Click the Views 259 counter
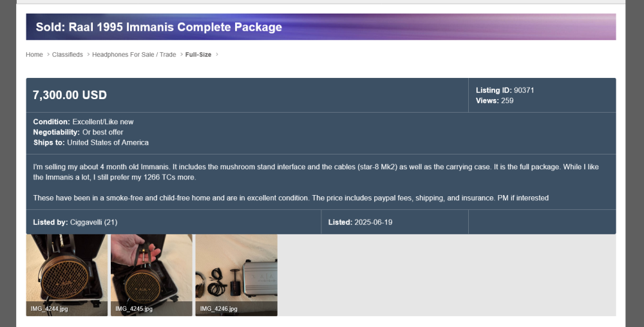644x327 pixels. (495, 100)
